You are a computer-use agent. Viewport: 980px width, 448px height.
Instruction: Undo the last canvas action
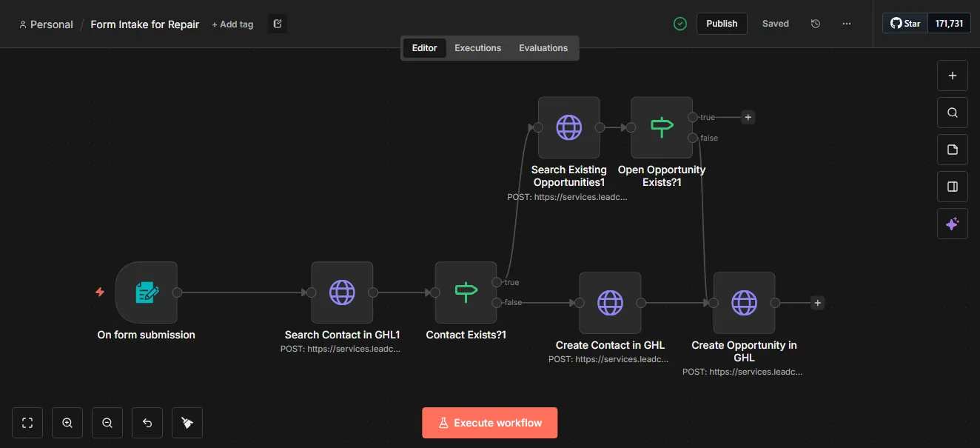[147, 423]
